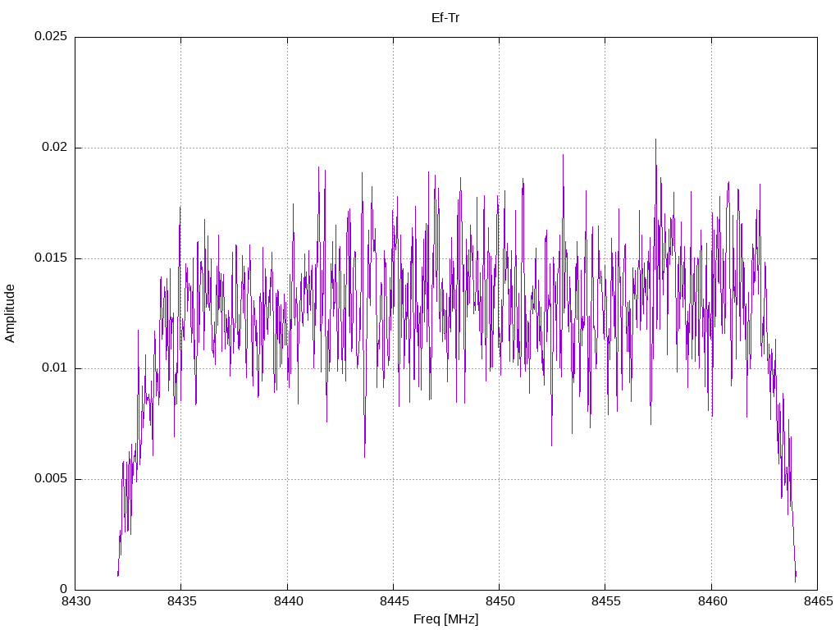Click the y-axis tick label 0.02

[55, 148]
